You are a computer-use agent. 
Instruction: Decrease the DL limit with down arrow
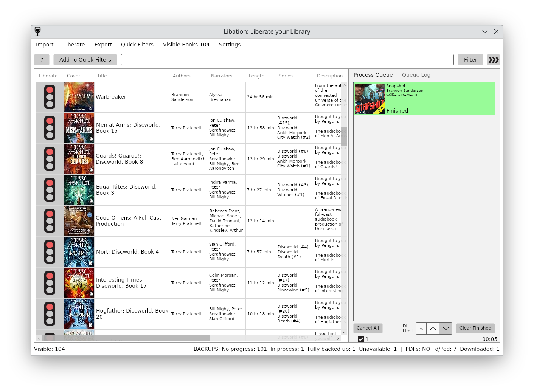446,328
